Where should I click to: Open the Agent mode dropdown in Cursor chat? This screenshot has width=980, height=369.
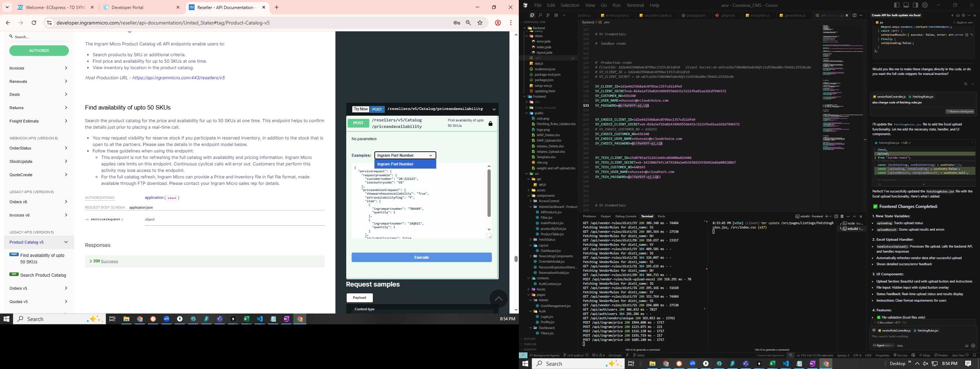point(883,346)
